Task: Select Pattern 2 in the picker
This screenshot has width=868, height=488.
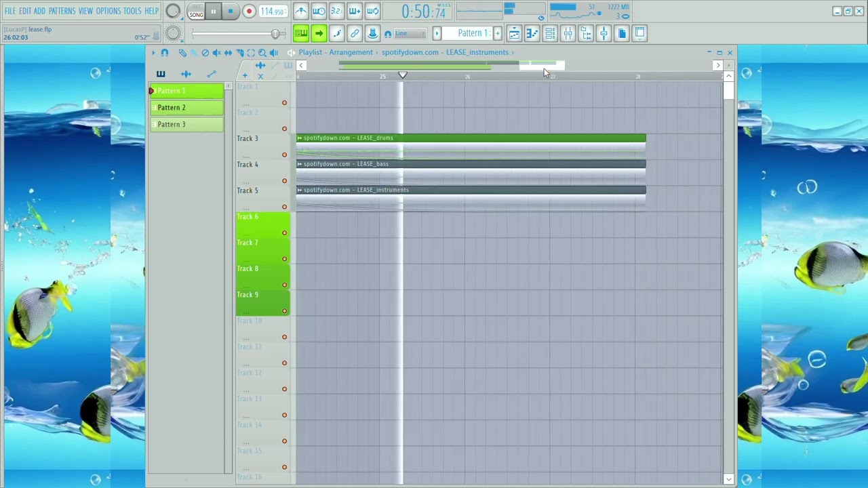Action: click(x=186, y=108)
